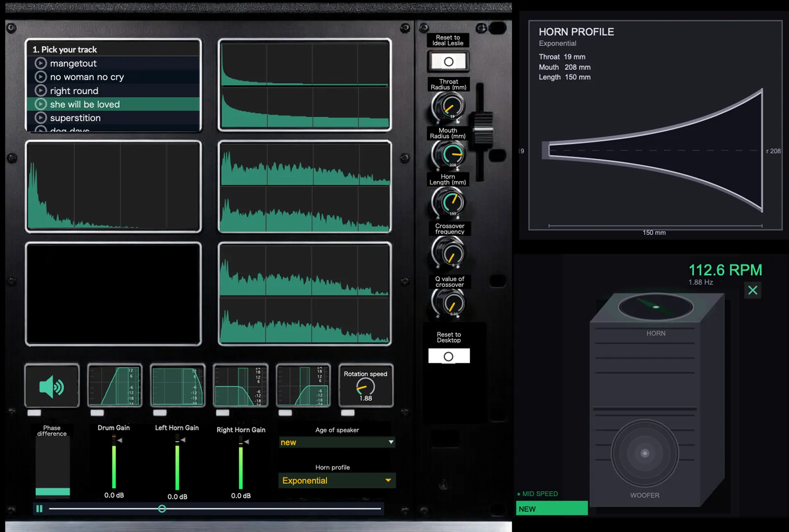Viewport: 789px width, 532px height.
Task: Toggle the switch below the speaker panel
Action: tap(34, 413)
